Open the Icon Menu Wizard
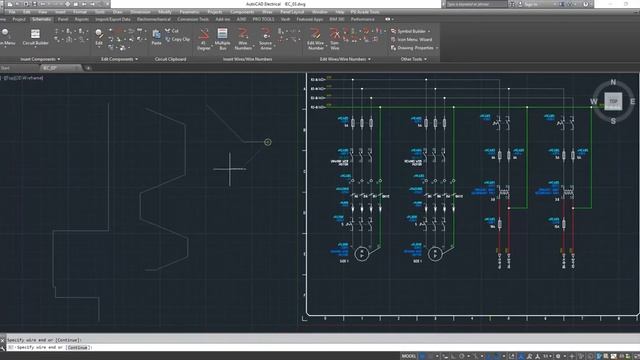The image size is (640, 360). (x=411, y=40)
